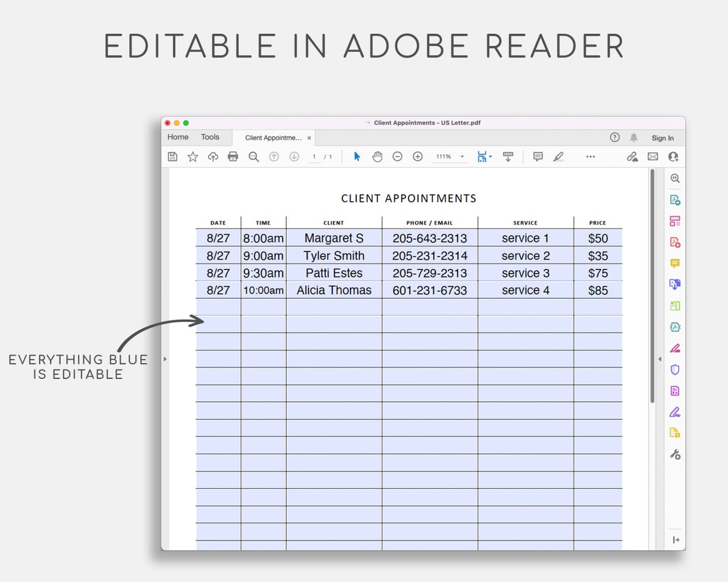
Task: Toggle the notification bell
Action: 633,137
